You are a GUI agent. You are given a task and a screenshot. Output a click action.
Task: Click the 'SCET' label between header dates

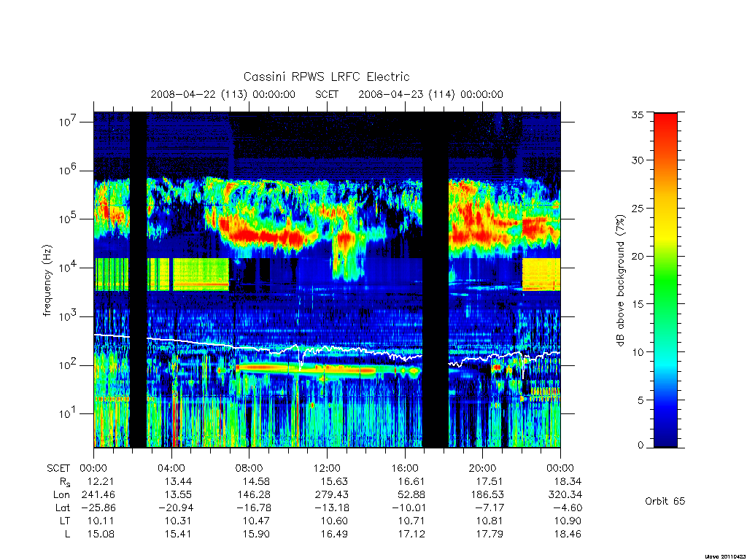pyautogui.click(x=327, y=94)
